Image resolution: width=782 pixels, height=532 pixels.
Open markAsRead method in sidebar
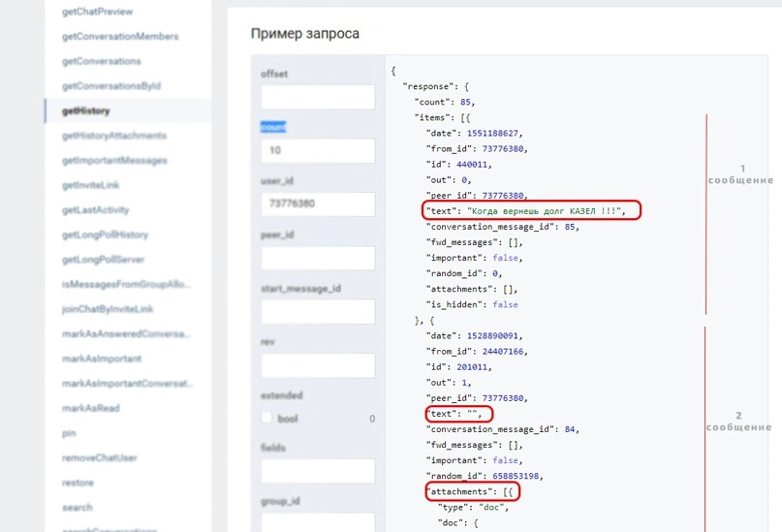coord(90,408)
